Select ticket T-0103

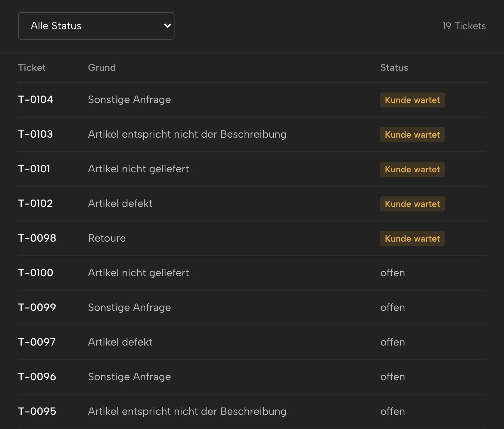[36, 134]
